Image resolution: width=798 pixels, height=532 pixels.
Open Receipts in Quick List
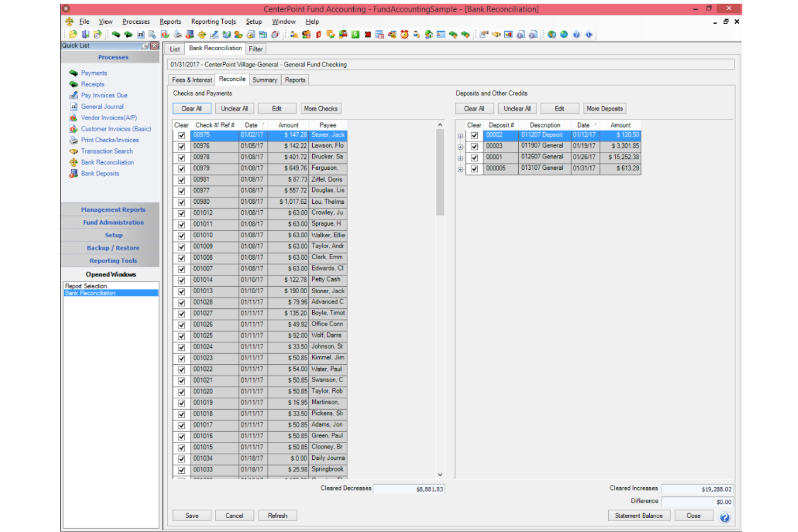(93, 85)
